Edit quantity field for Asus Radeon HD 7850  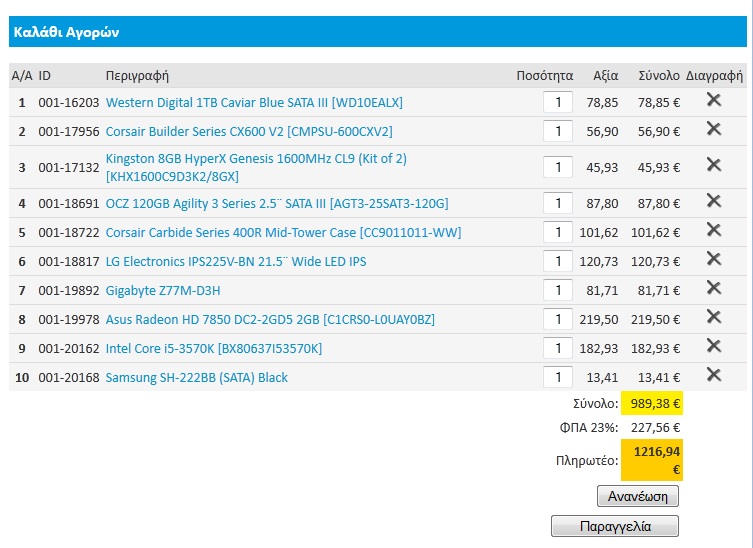click(558, 319)
